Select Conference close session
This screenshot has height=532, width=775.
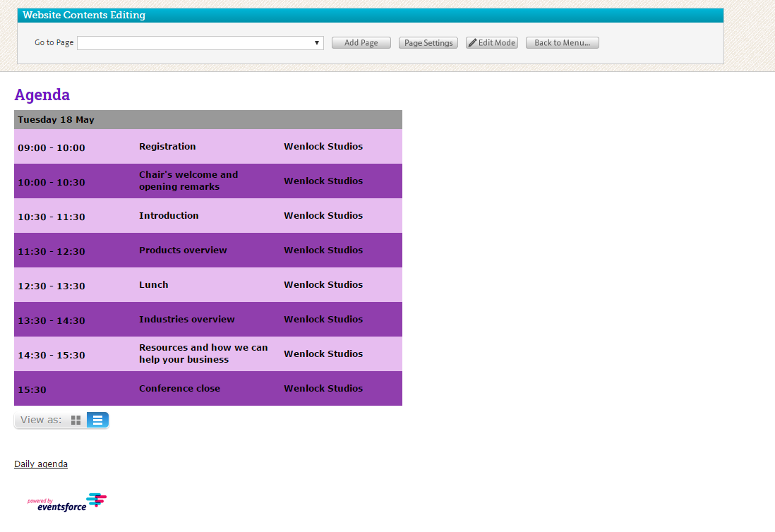click(x=179, y=388)
